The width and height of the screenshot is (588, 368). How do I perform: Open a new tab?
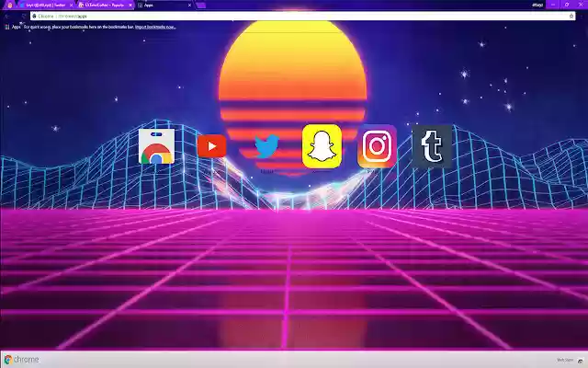(x=201, y=6)
